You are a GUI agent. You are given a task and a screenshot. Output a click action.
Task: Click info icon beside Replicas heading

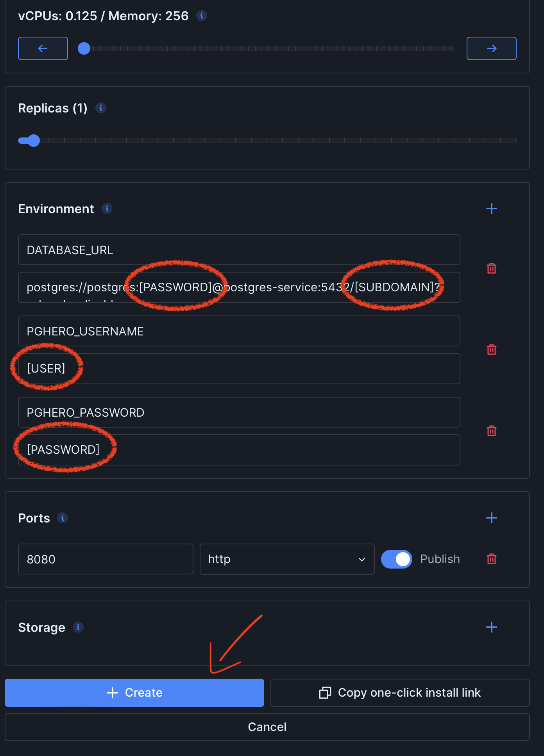coord(101,108)
